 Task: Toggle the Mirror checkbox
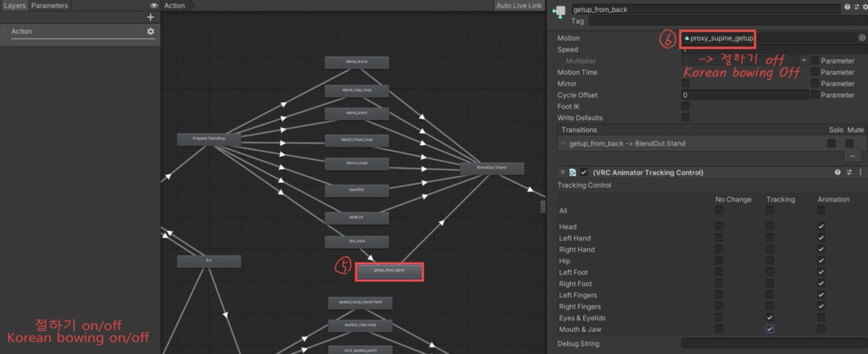point(685,84)
